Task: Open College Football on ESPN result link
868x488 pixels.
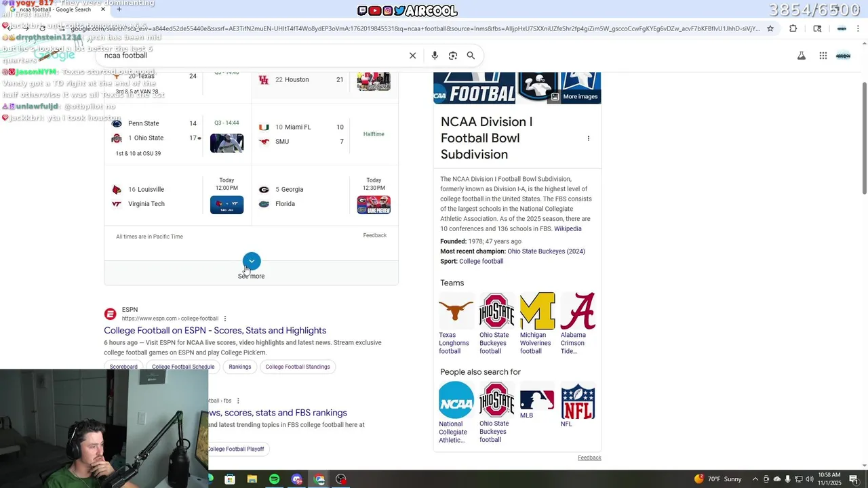Action: coord(215,331)
